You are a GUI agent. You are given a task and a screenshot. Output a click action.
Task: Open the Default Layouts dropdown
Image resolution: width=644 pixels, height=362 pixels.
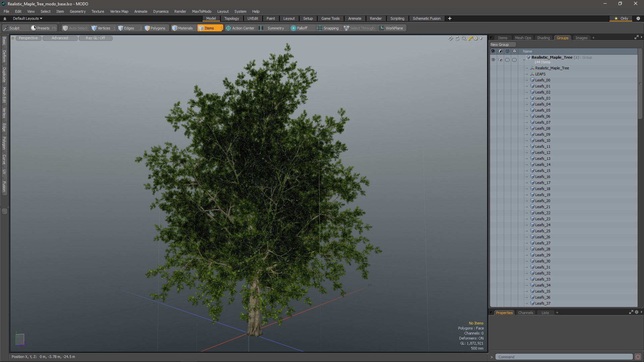(x=28, y=18)
